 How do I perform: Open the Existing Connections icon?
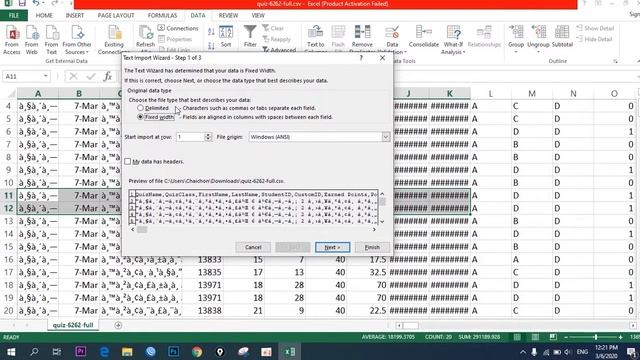coord(114,40)
